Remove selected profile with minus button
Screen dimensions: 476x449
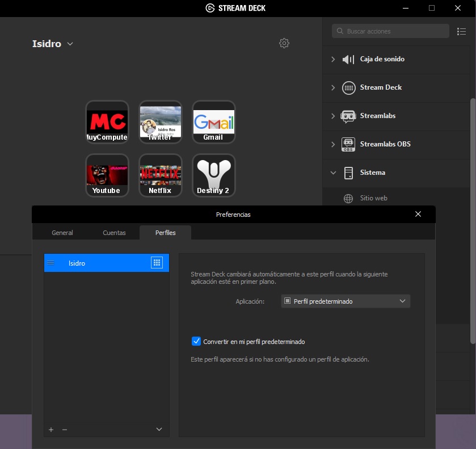coord(65,430)
